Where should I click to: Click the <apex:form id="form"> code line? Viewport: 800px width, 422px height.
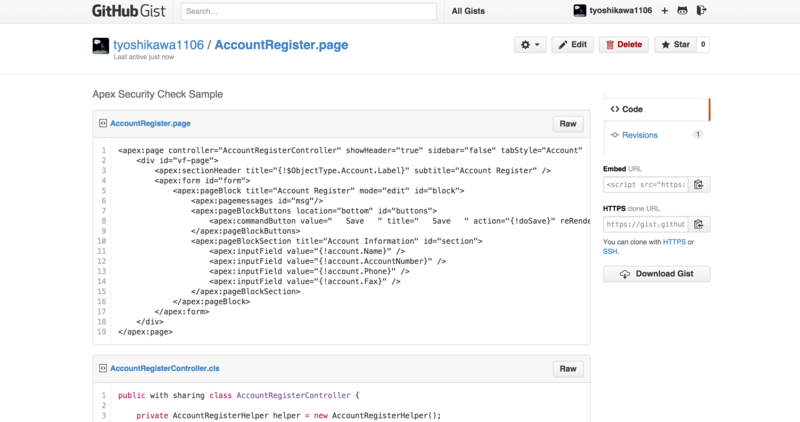(203, 181)
